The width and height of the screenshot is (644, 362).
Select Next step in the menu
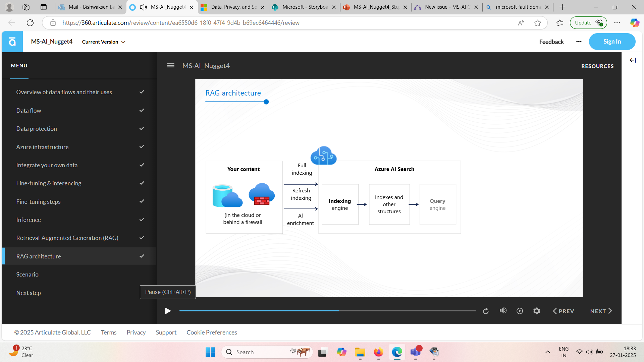point(79,293)
